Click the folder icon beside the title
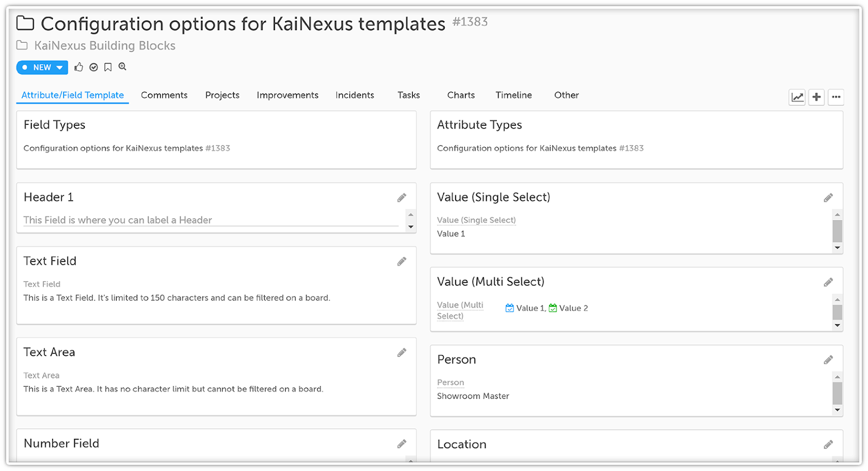Viewport: 868px width, 471px height. click(x=25, y=23)
